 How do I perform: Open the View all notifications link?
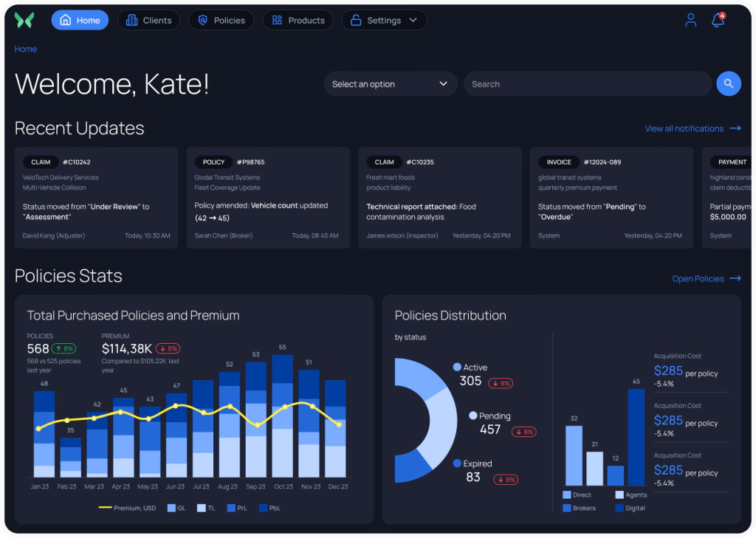684,128
